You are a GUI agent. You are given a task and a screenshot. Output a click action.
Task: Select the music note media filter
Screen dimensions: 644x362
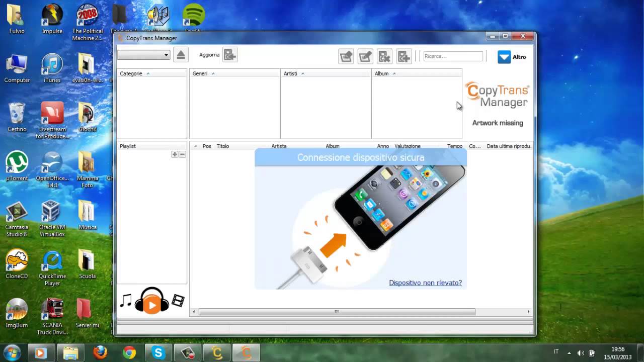coord(126,301)
